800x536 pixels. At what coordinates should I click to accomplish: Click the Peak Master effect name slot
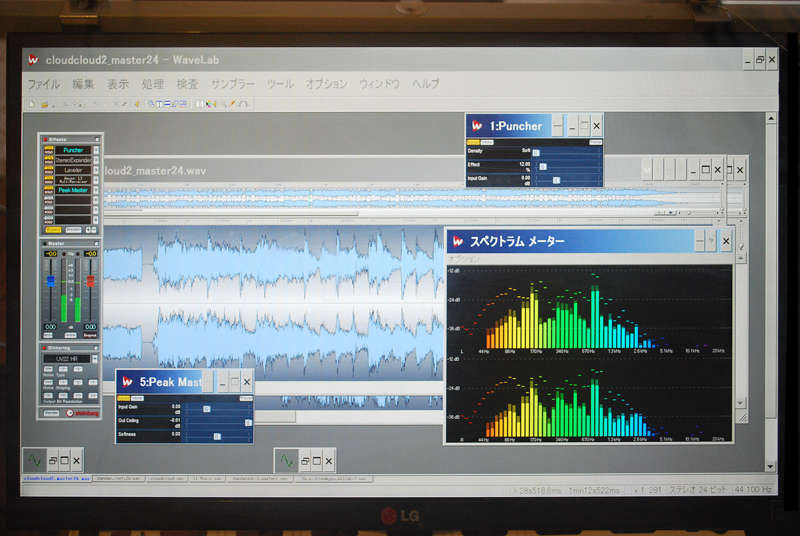[73, 190]
